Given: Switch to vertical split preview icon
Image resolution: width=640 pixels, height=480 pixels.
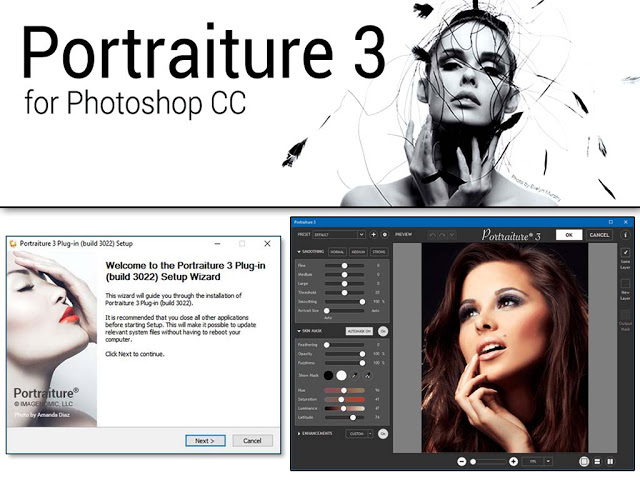Looking at the screenshot, I should (x=610, y=462).
